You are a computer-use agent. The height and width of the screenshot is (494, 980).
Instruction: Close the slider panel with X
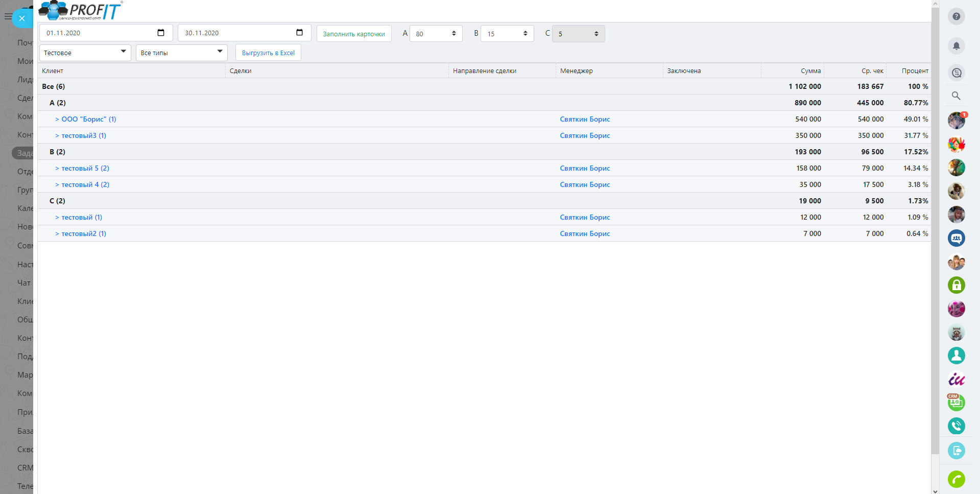[x=21, y=18]
